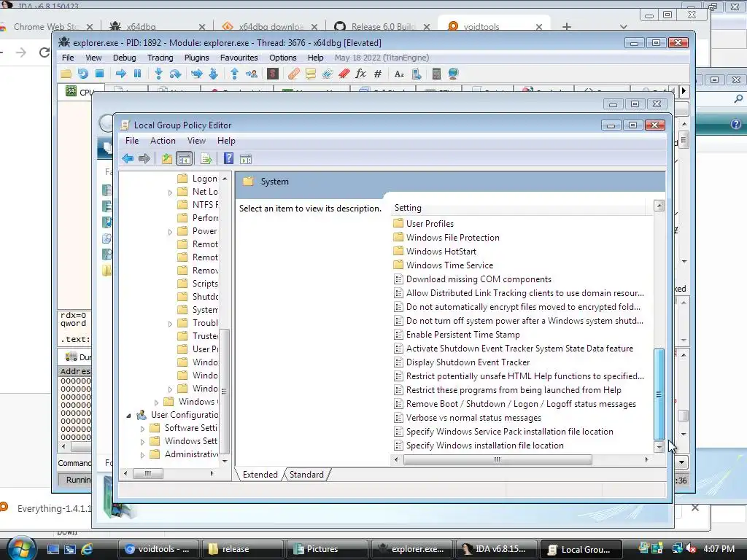
Task: Click the x64dbg Open File folder icon
Action: click(x=66, y=74)
